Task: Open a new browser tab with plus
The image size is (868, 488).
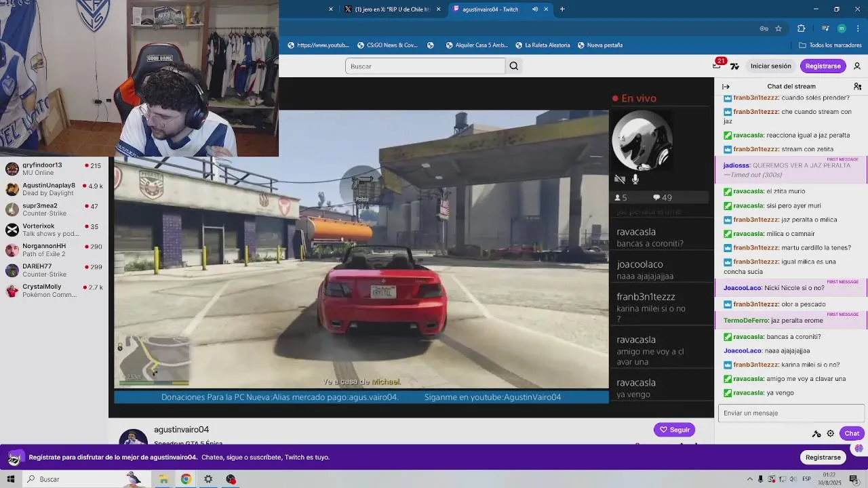Action: pos(562,9)
